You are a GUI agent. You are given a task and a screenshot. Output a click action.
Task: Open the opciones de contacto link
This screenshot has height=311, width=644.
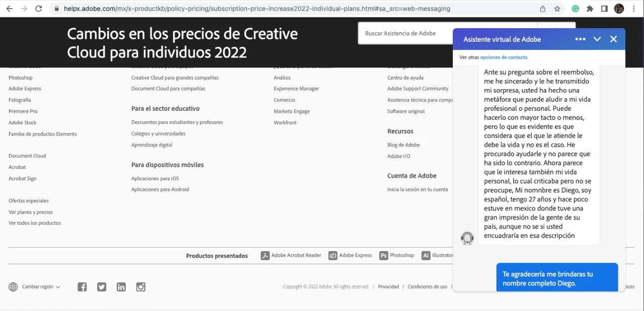pyautogui.click(x=504, y=57)
